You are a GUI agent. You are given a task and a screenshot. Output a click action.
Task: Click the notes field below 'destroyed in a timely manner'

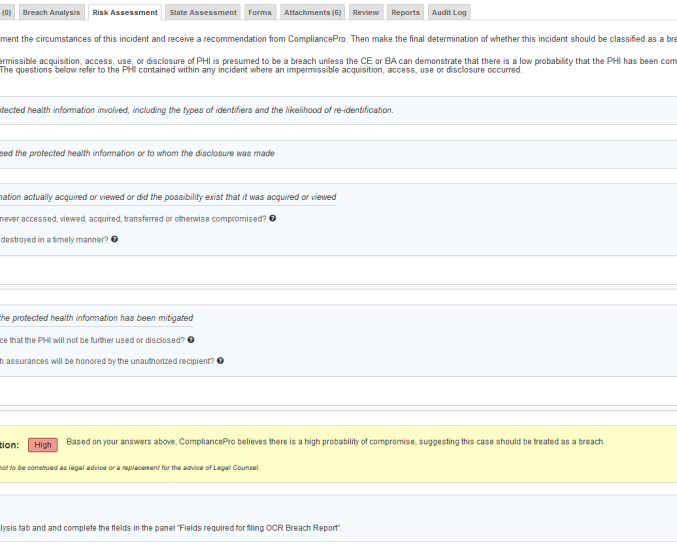coord(338,270)
